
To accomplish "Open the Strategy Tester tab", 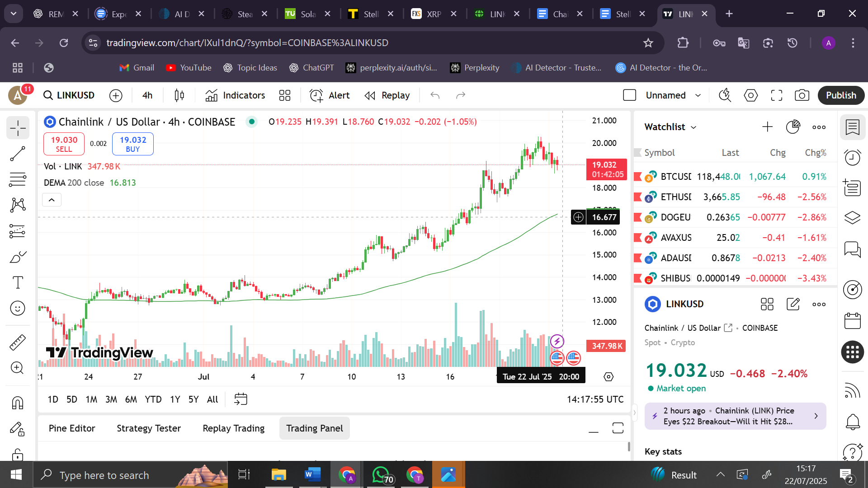I will [149, 428].
